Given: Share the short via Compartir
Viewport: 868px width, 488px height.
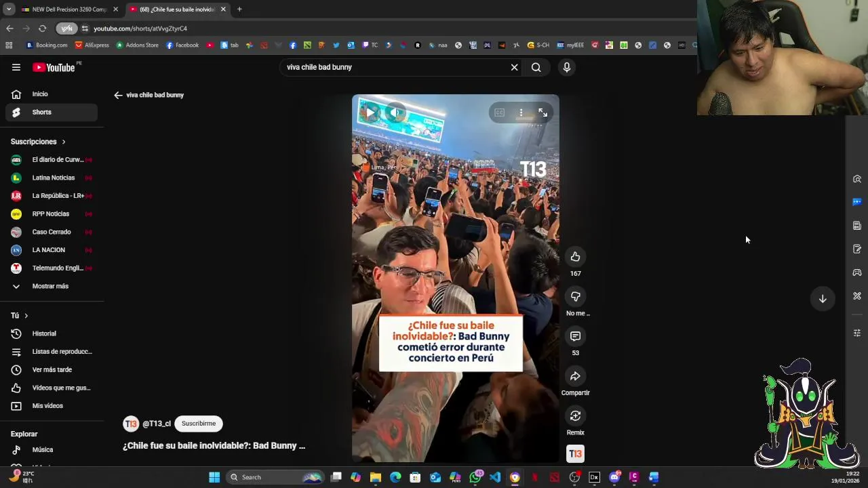Looking at the screenshot, I should (x=575, y=376).
